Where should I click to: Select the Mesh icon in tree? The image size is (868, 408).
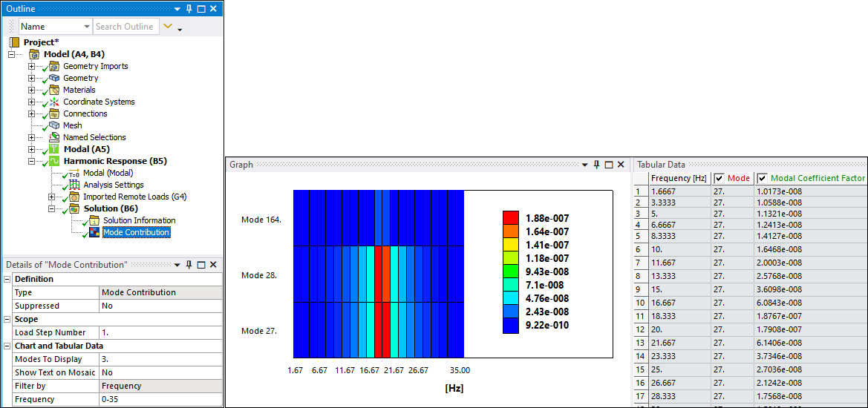point(54,125)
